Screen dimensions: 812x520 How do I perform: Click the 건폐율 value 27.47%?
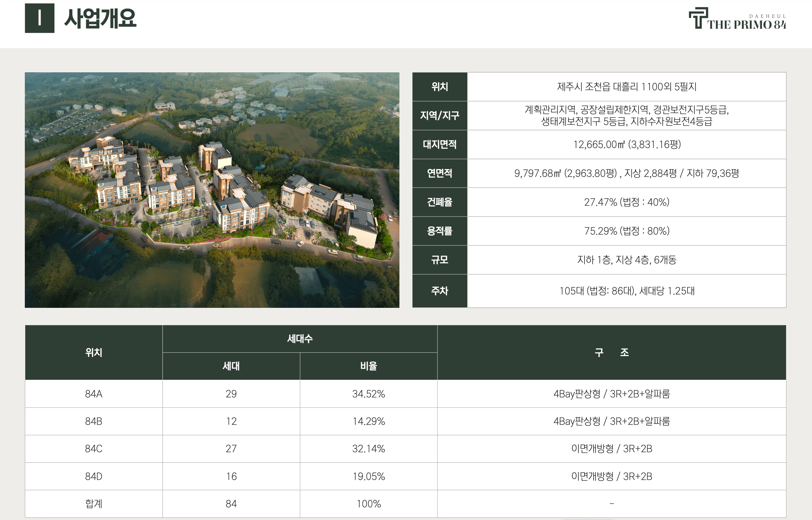[627, 202]
